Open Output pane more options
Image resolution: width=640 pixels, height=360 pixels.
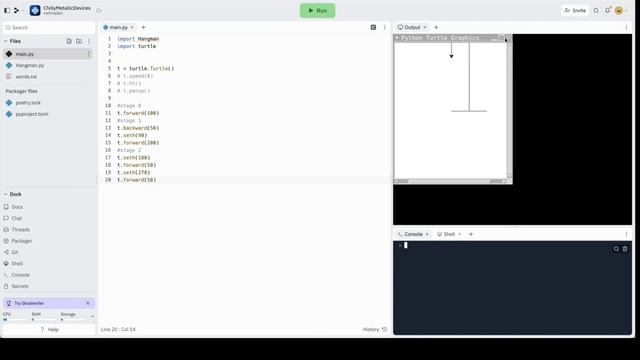[626, 27]
